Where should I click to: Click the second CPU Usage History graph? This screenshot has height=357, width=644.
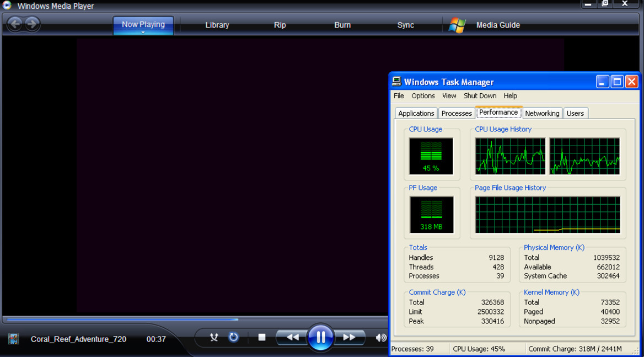[x=584, y=156]
